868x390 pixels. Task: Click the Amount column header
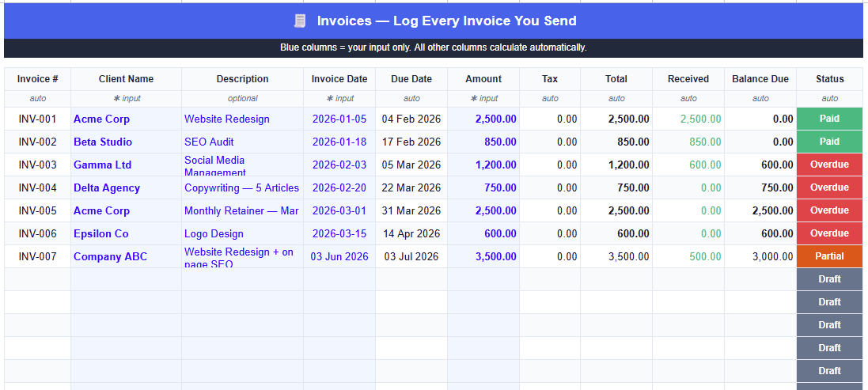[483, 79]
